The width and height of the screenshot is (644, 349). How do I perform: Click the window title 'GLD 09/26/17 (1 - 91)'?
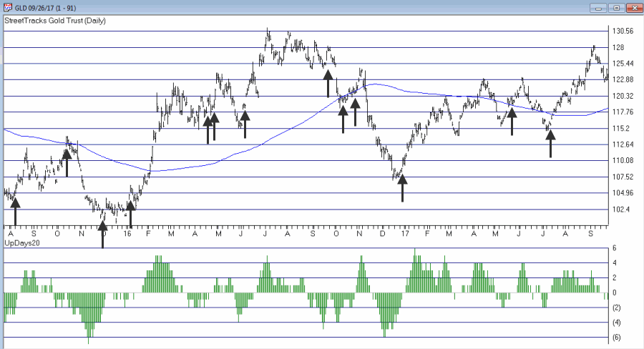(x=45, y=8)
